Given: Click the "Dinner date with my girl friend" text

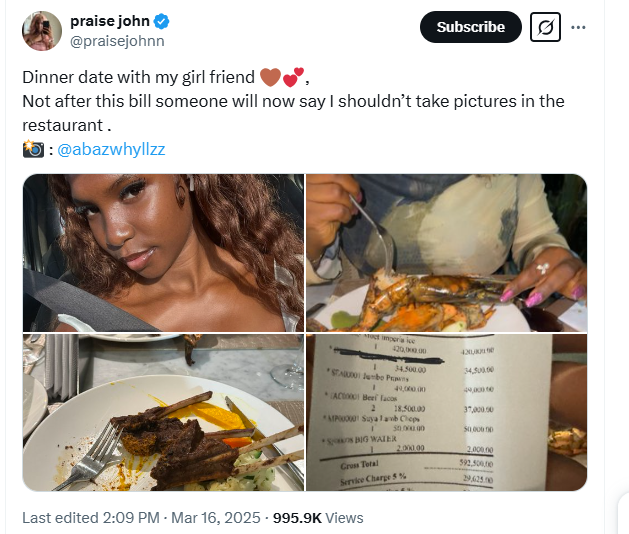Looking at the screenshot, I should (x=138, y=77).
